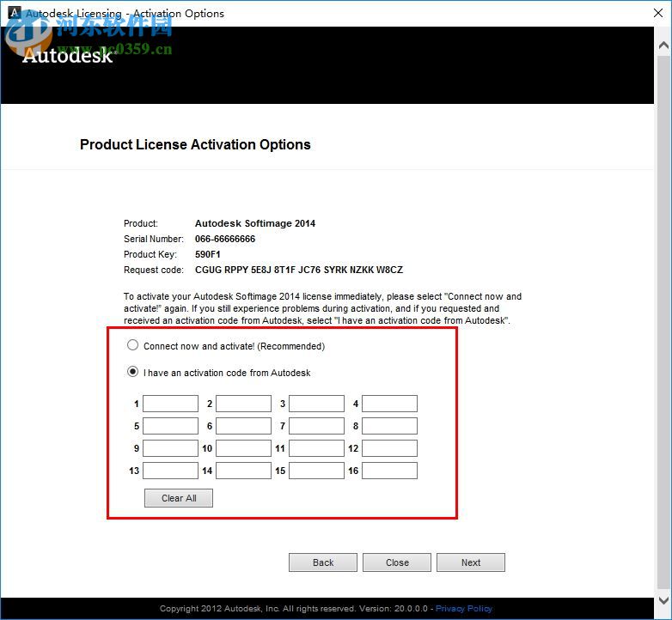Image resolution: width=672 pixels, height=620 pixels.
Task: Open the Privacy Policy link
Action: [464, 609]
